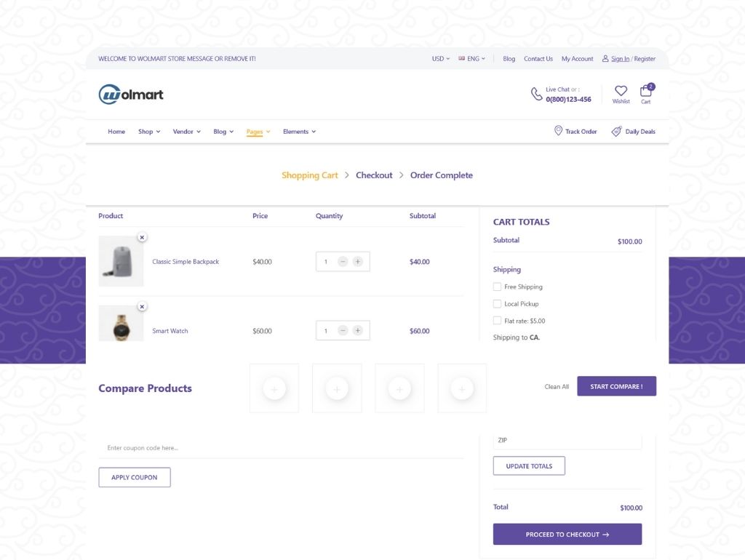Open the ENG language dropdown
This screenshot has width=745, height=560.
(472, 59)
